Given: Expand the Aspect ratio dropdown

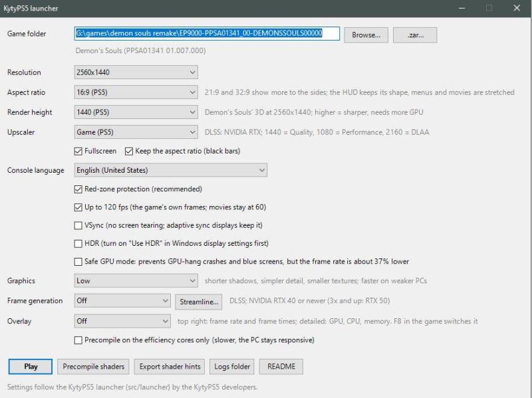Looking at the screenshot, I should [136, 92].
